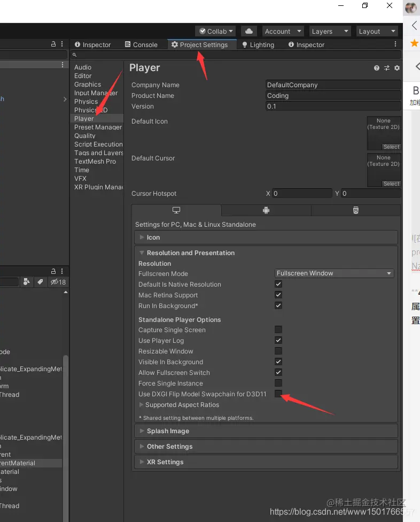Click the Version field
Screen dimensions: 420x522
coord(333,106)
